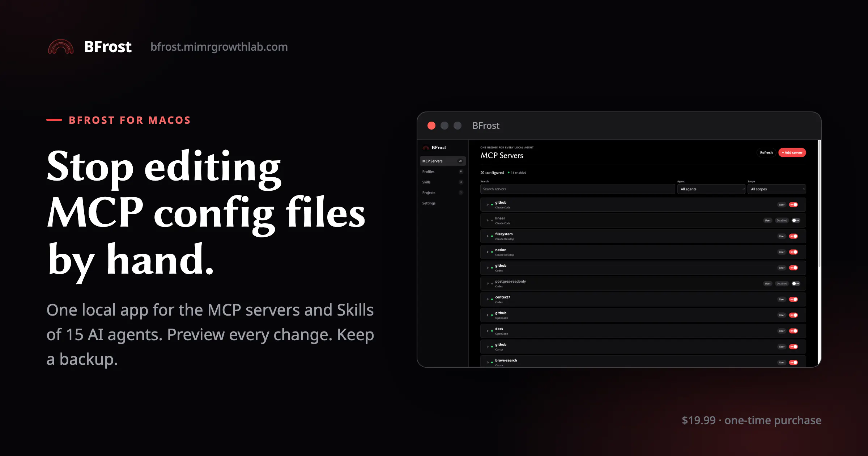Expand the github Claude Code row chevron
Viewport: 868px width, 456px height.
487,205
